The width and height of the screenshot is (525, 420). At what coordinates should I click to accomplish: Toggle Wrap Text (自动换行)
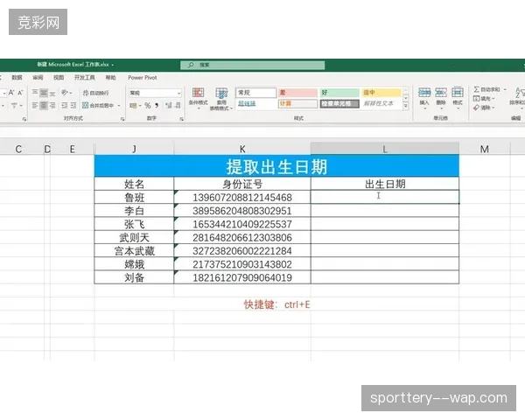pos(95,93)
